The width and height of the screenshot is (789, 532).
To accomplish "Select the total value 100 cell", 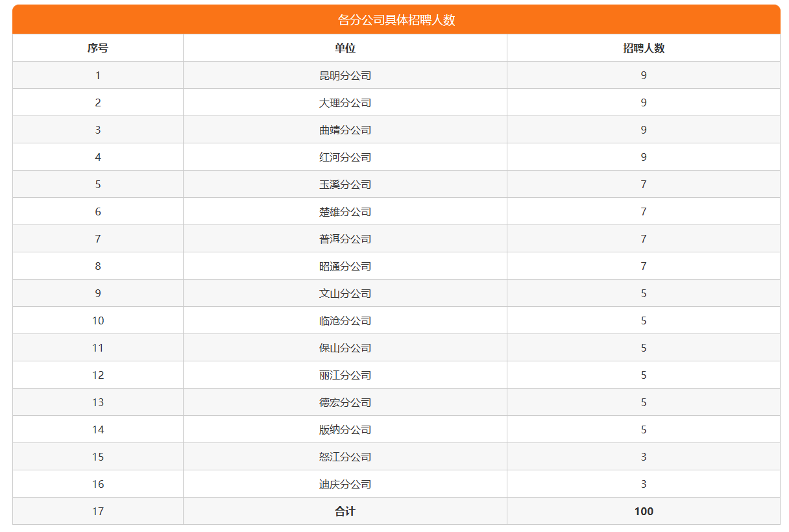I will pos(643,511).
